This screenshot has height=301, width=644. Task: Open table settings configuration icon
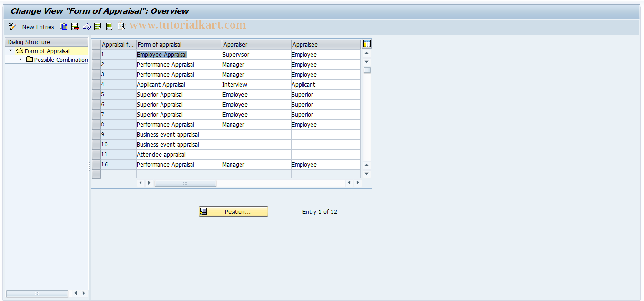[367, 44]
